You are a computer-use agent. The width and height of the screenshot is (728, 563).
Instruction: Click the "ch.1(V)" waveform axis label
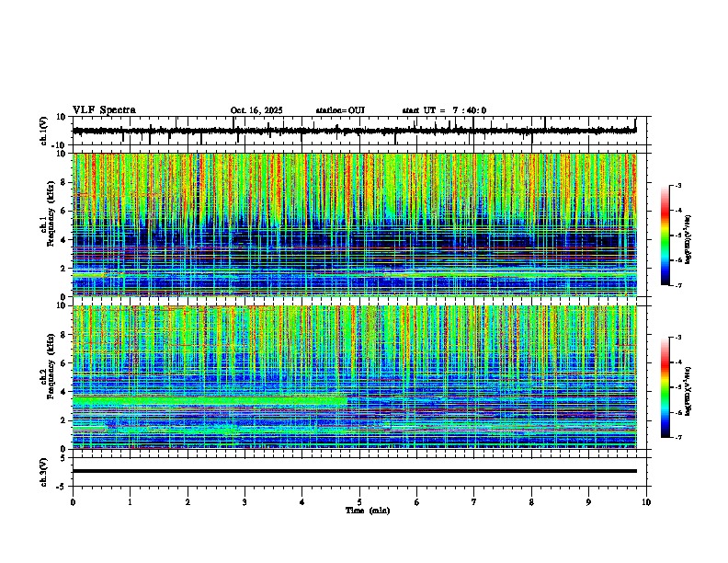click(x=44, y=131)
